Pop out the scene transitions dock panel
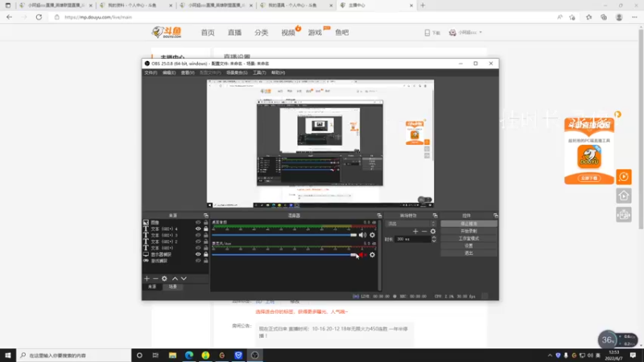 click(x=435, y=216)
